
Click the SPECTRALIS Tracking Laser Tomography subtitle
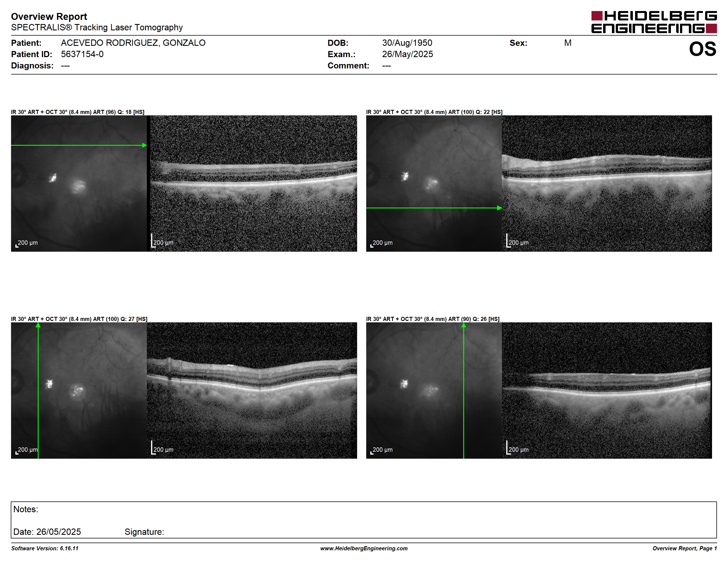coord(97,27)
